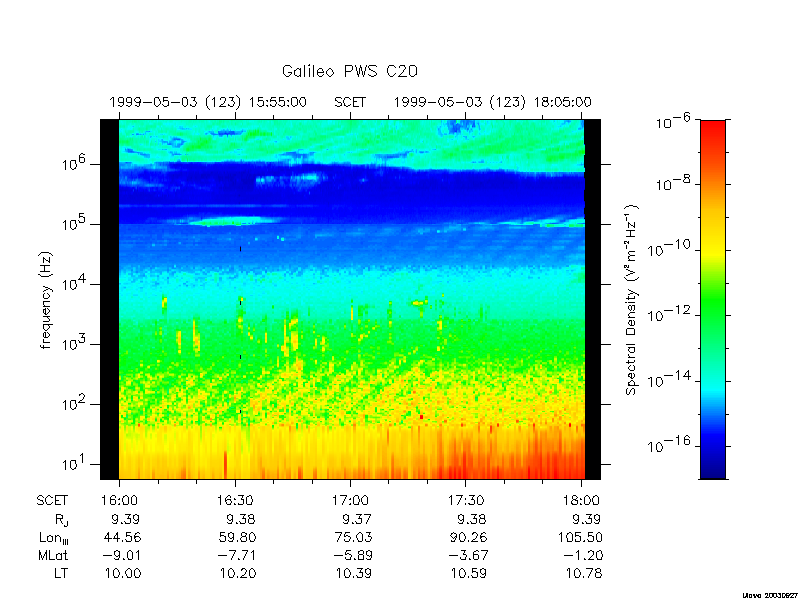Click the SCET label above the plot
This screenshot has width=800, height=600.
tap(350, 102)
